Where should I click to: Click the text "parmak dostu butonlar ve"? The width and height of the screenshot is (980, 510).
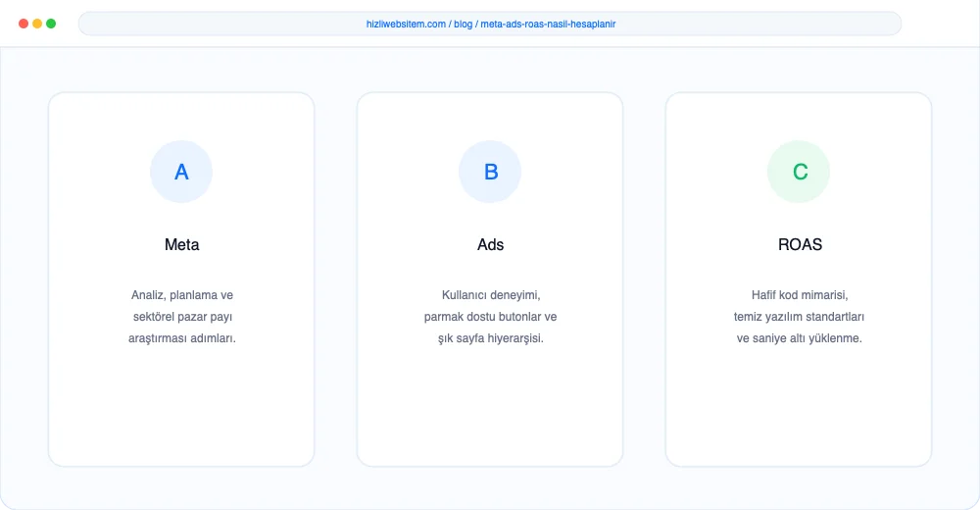tap(490, 317)
